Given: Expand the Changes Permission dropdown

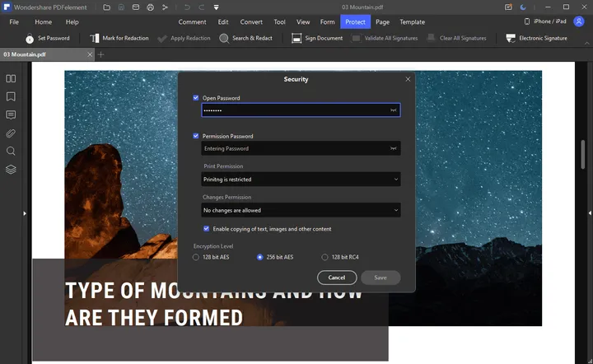Looking at the screenshot, I should 301,210.
